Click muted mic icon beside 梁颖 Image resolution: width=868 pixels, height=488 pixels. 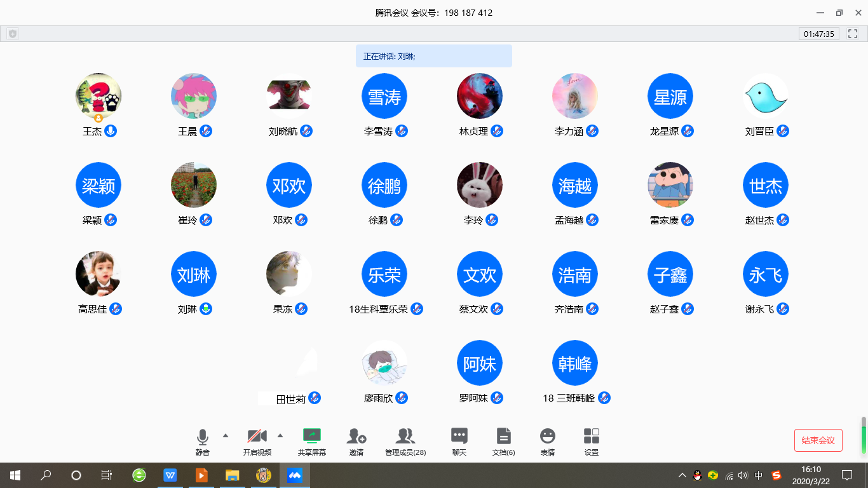pyautogui.click(x=111, y=220)
